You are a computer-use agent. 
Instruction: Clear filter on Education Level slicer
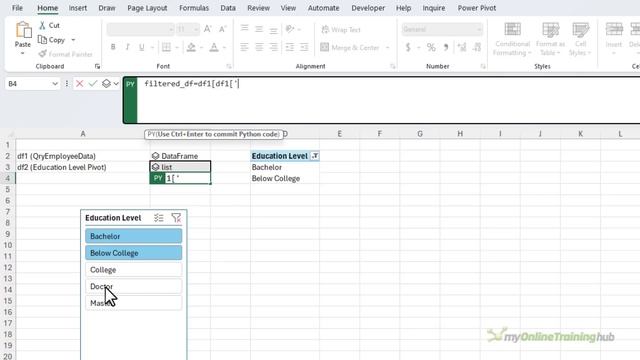point(176,218)
